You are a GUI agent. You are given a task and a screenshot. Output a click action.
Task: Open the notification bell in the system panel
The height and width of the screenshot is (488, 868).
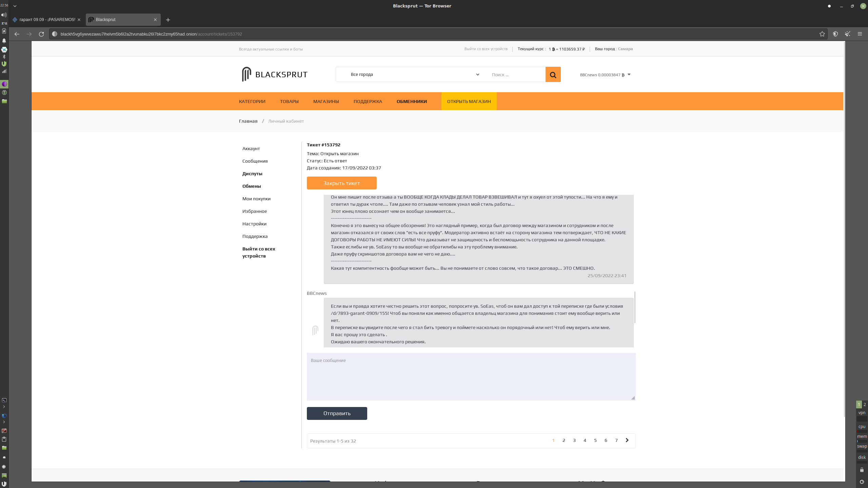tap(4, 41)
